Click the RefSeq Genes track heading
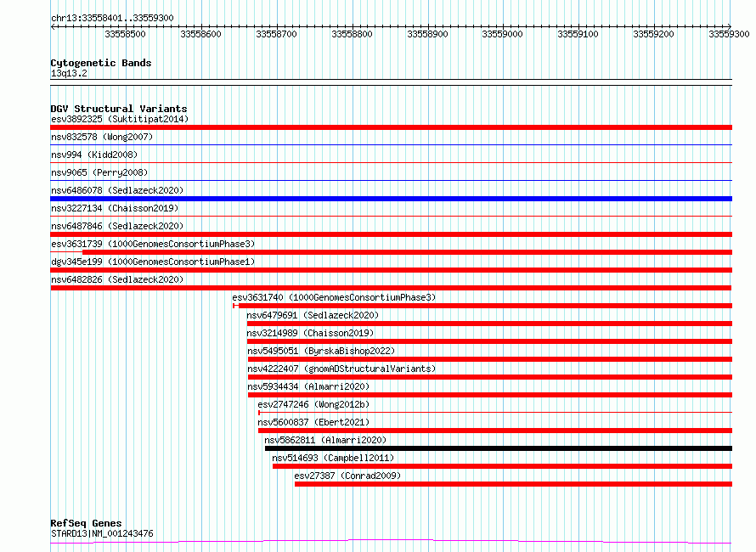Image resolution: width=756 pixels, height=552 pixels. pos(86,523)
